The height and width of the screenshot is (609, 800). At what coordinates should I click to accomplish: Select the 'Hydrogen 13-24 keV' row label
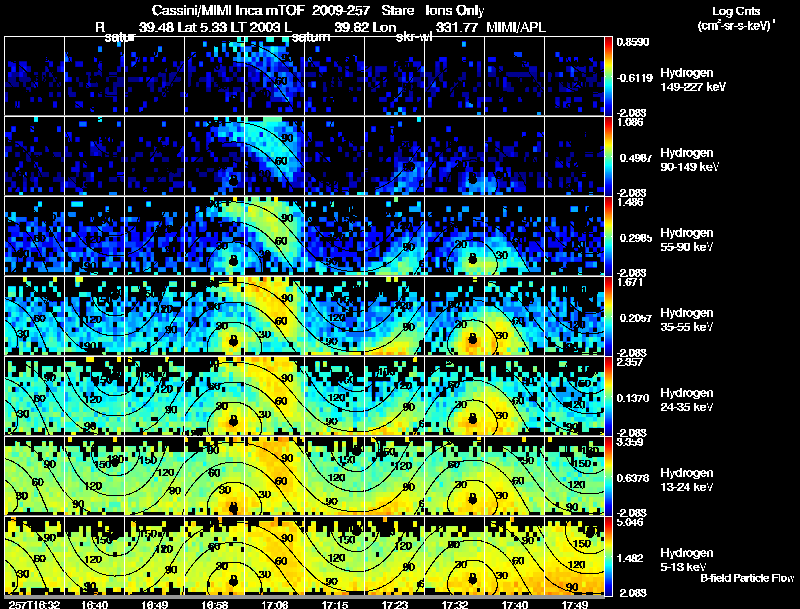[687, 480]
